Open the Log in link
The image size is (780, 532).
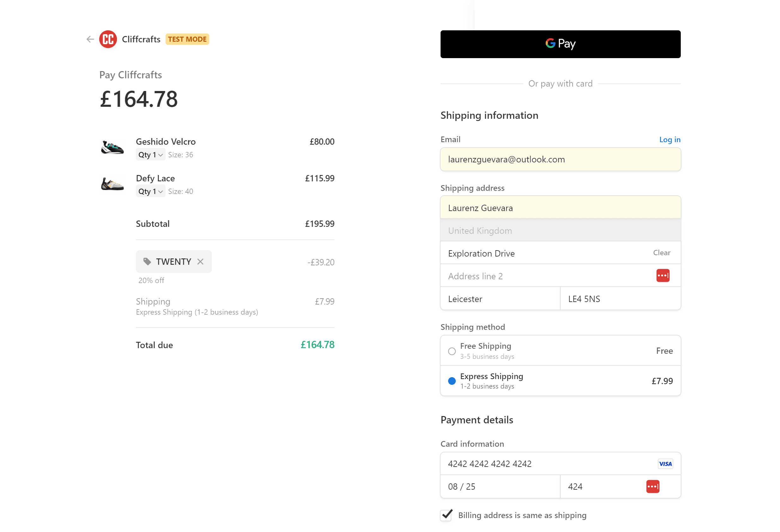coord(670,140)
